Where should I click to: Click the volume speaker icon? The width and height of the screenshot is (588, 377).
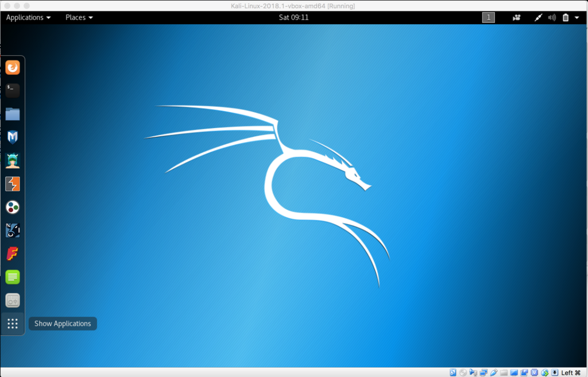(552, 17)
